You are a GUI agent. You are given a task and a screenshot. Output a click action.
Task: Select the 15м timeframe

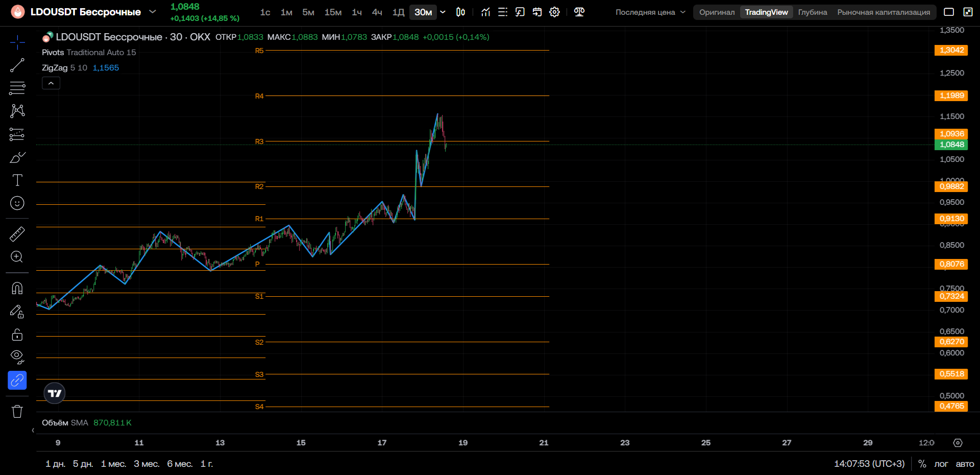coord(333,12)
